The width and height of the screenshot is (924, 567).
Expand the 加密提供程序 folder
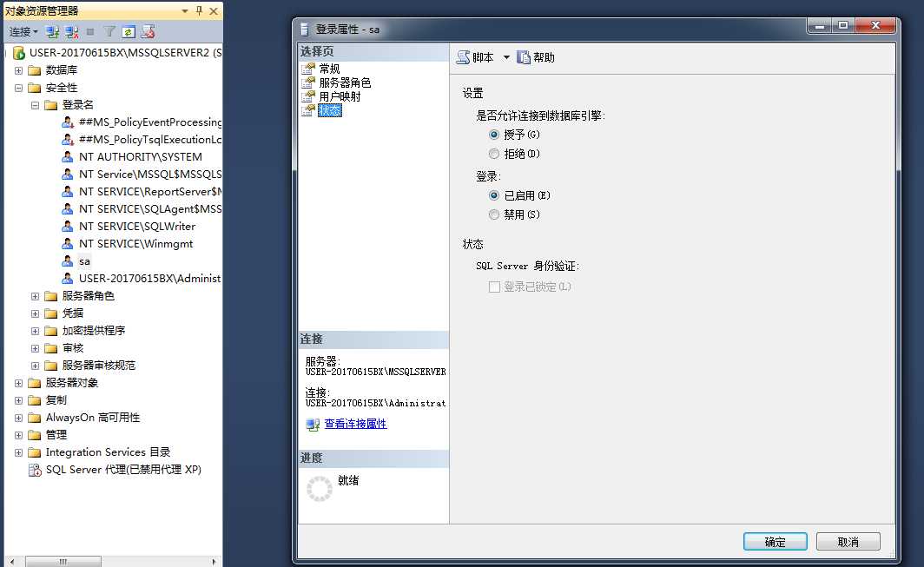click(35, 331)
